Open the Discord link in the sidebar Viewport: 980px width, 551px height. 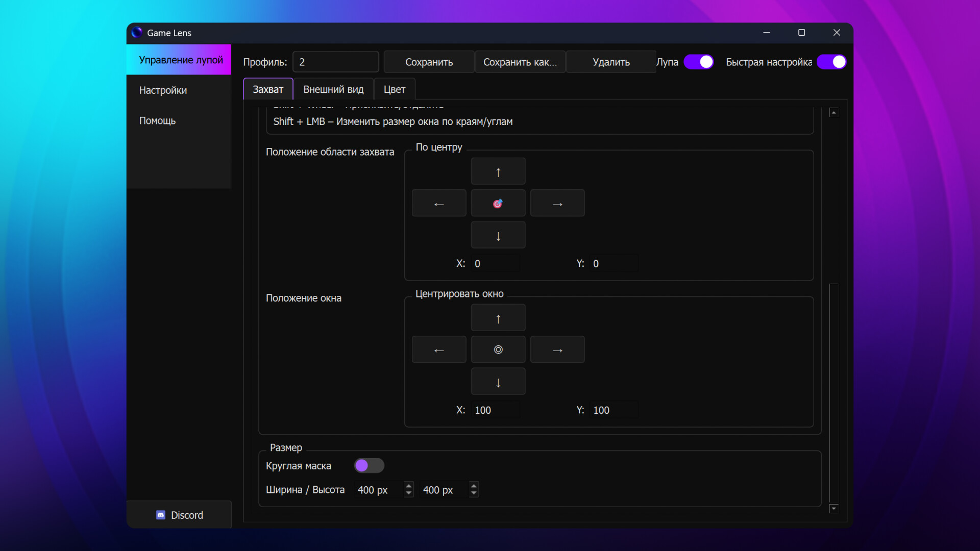pyautogui.click(x=179, y=515)
